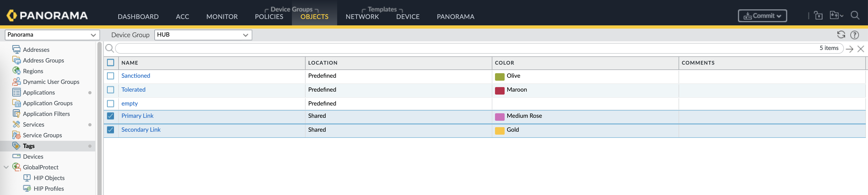Click the refresh icon near Device Group
The height and width of the screenshot is (195, 868).
pyautogui.click(x=841, y=35)
